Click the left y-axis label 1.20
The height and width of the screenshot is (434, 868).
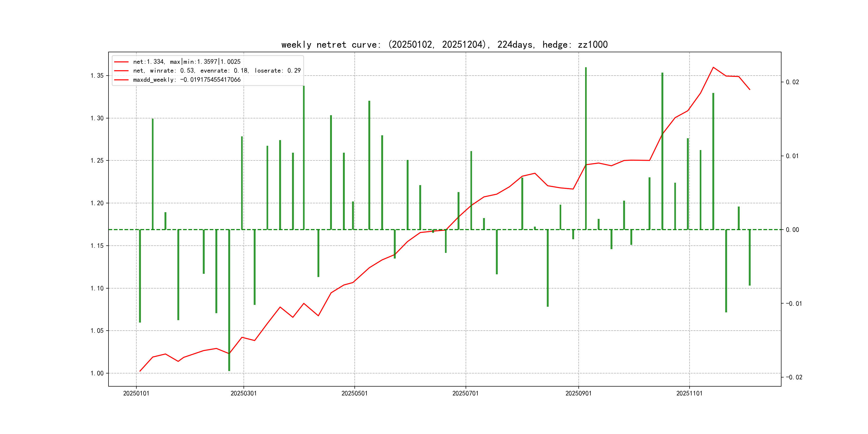click(x=97, y=203)
